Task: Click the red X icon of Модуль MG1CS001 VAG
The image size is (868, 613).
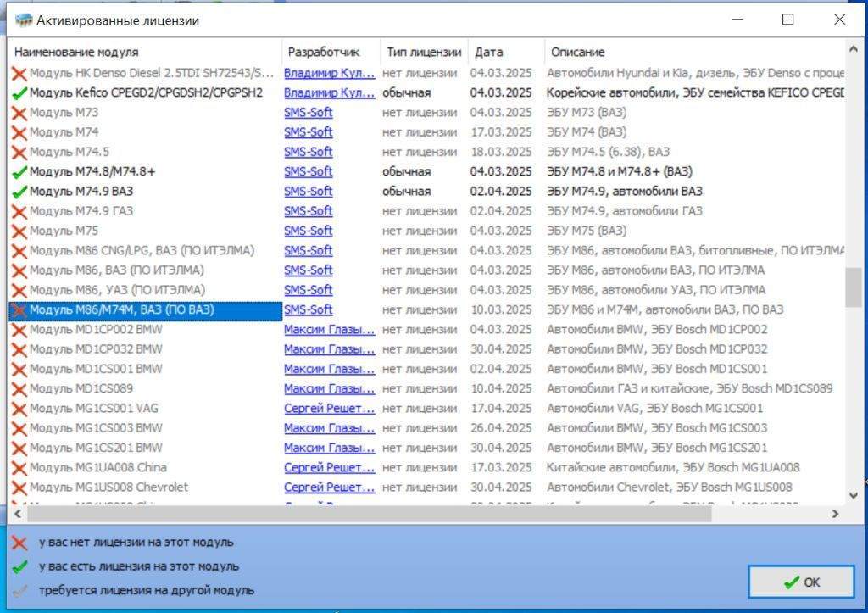Action: point(19,409)
